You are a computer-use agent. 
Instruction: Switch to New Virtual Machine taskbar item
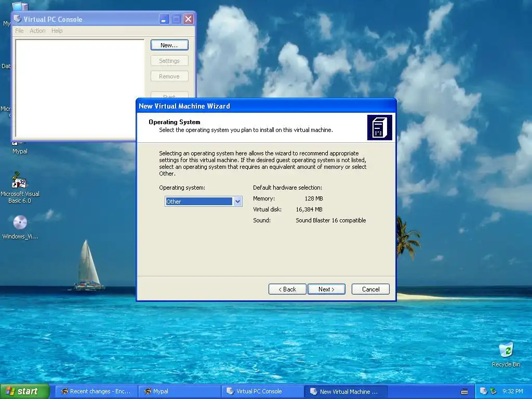pyautogui.click(x=345, y=391)
